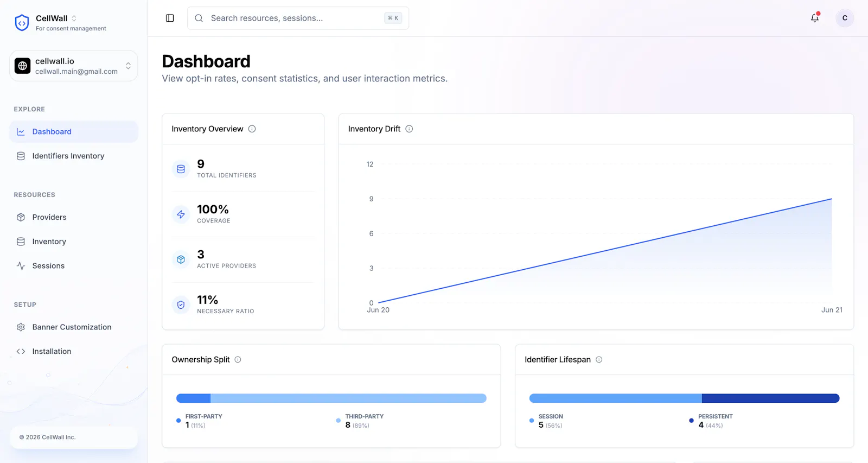
Task: Click the Jun 20 axis label
Action: click(378, 310)
